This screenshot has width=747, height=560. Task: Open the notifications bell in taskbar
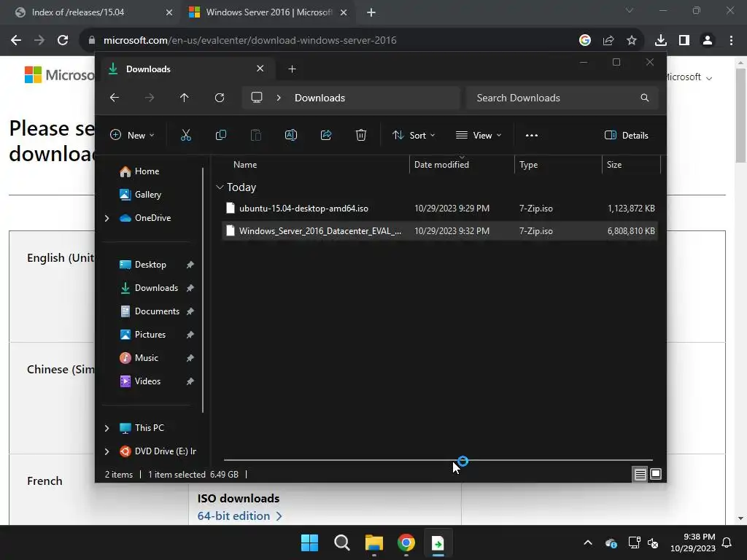[x=727, y=542]
